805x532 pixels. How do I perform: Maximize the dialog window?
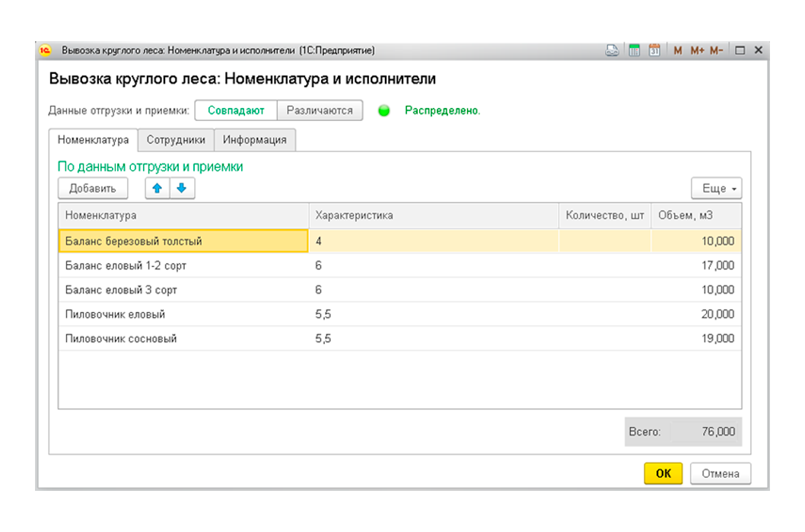(x=740, y=50)
